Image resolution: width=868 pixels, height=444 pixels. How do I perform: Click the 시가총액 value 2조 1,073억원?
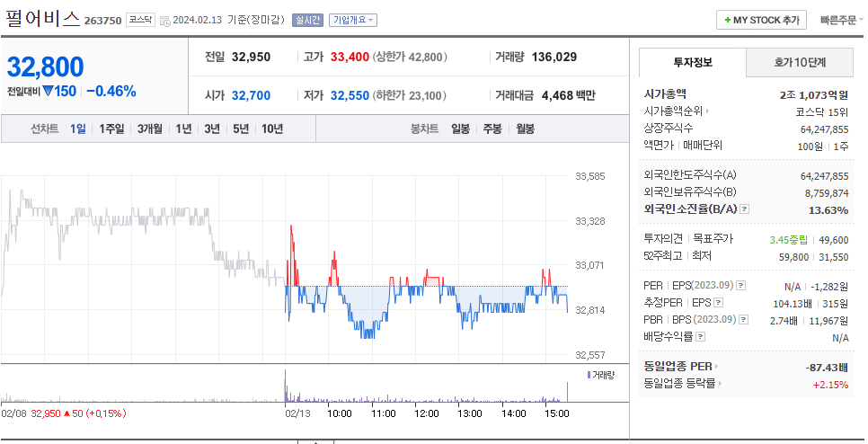pyautogui.click(x=814, y=94)
